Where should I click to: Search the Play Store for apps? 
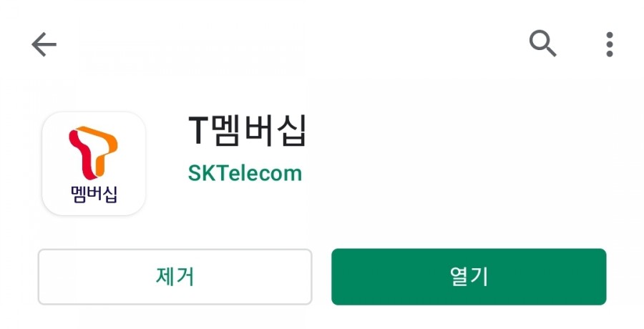click(542, 43)
